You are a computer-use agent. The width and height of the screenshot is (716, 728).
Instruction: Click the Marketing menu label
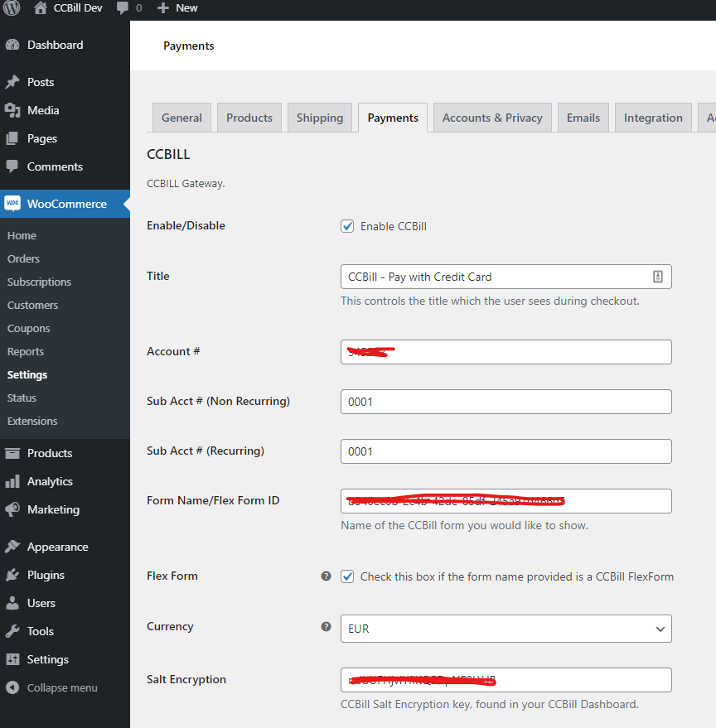53,510
